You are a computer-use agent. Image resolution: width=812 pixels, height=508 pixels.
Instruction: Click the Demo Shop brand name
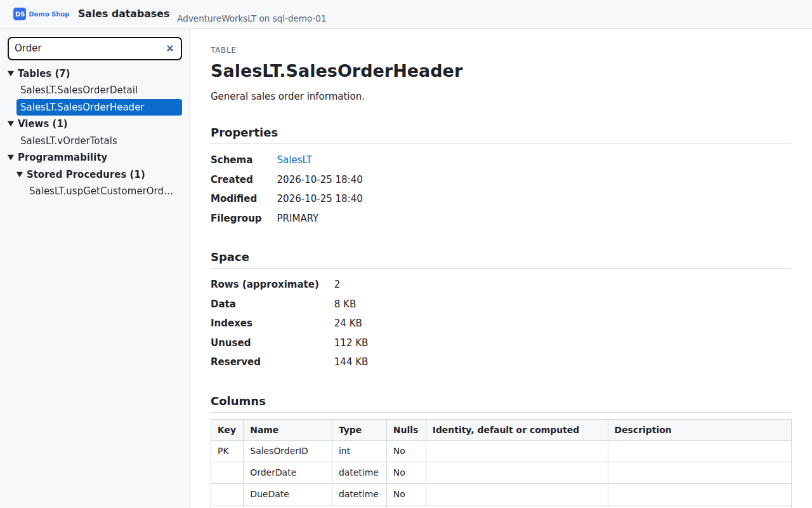point(49,14)
